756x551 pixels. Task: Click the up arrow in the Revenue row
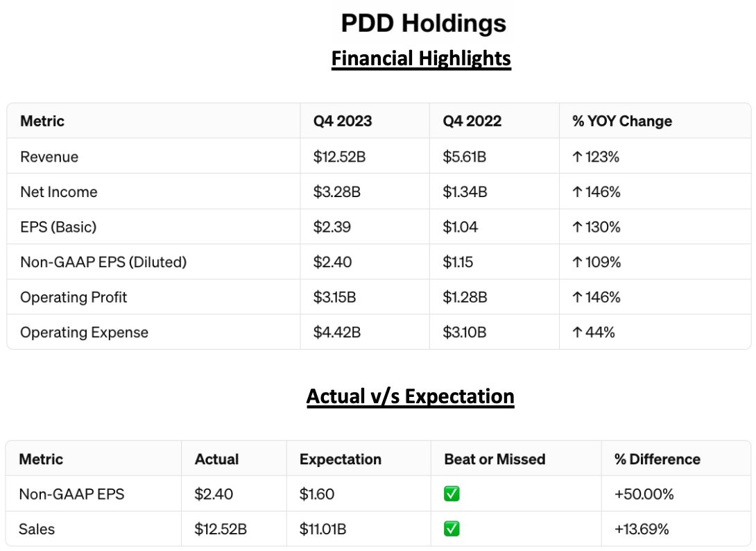(577, 157)
